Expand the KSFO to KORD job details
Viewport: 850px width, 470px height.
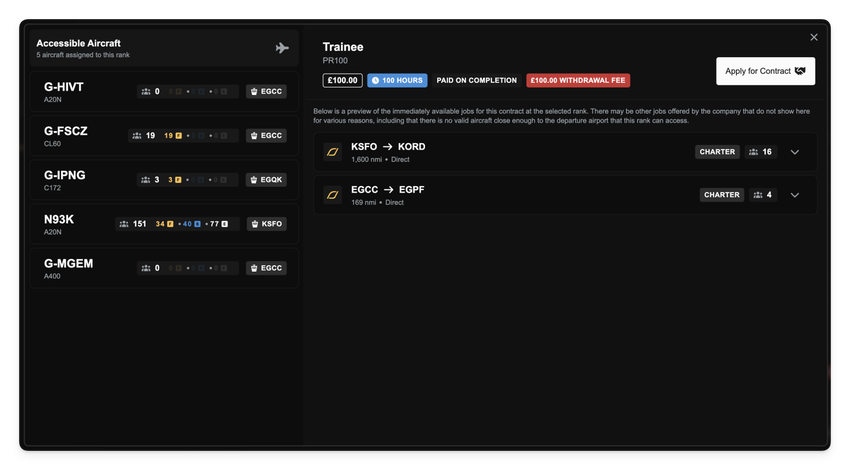click(x=795, y=152)
